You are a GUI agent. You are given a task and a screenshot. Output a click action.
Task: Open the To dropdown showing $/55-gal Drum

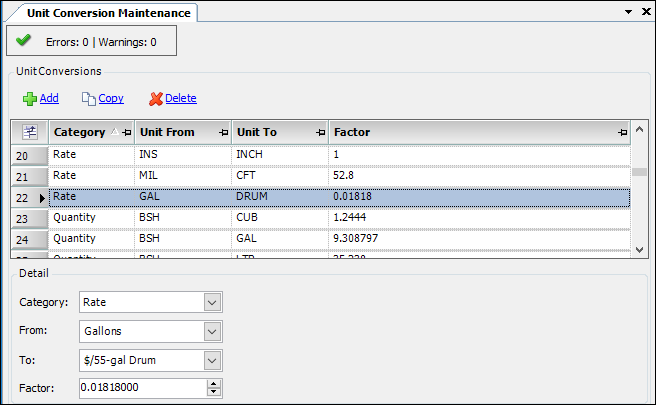[211, 360]
